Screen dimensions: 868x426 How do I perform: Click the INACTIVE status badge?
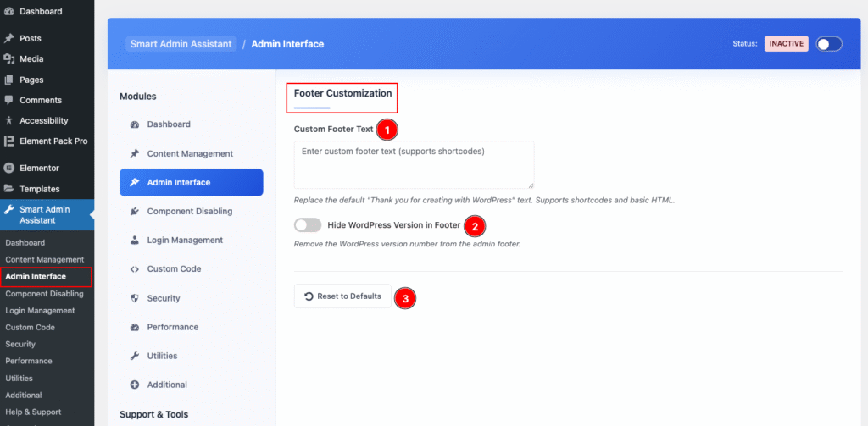(787, 44)
